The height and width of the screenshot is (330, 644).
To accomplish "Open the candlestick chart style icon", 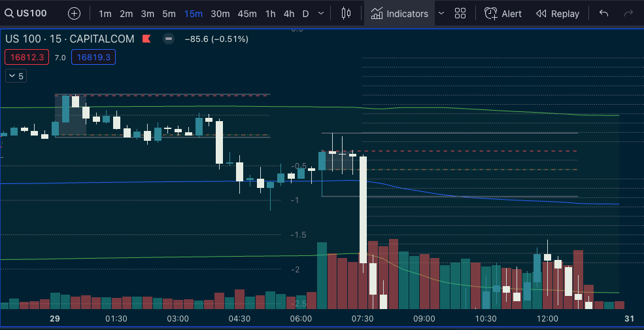I will (347, 13).
